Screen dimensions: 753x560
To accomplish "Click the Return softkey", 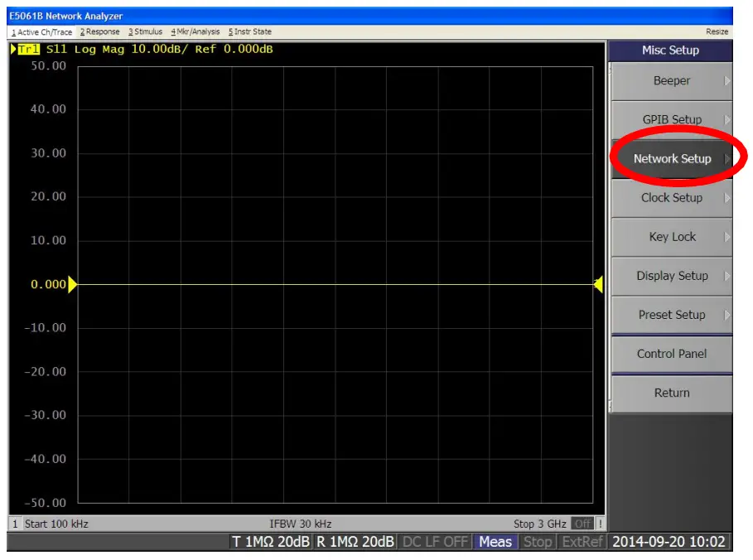I will coord(671,393).
